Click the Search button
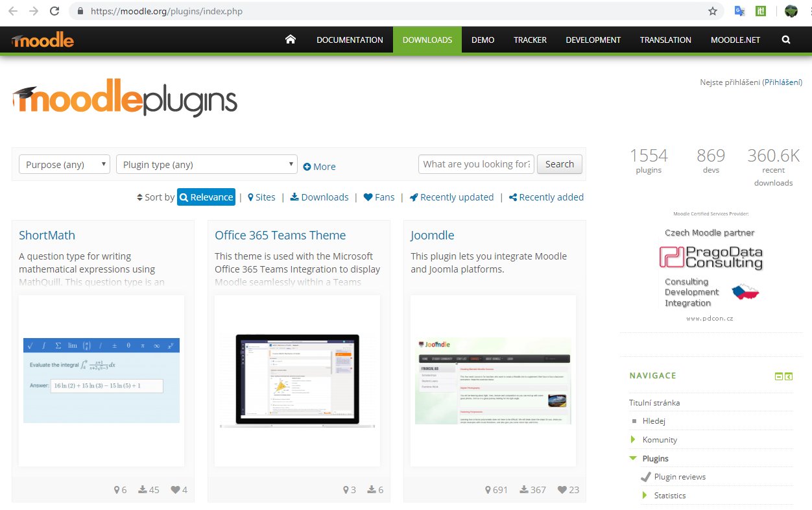 click(x=560, y=164)
